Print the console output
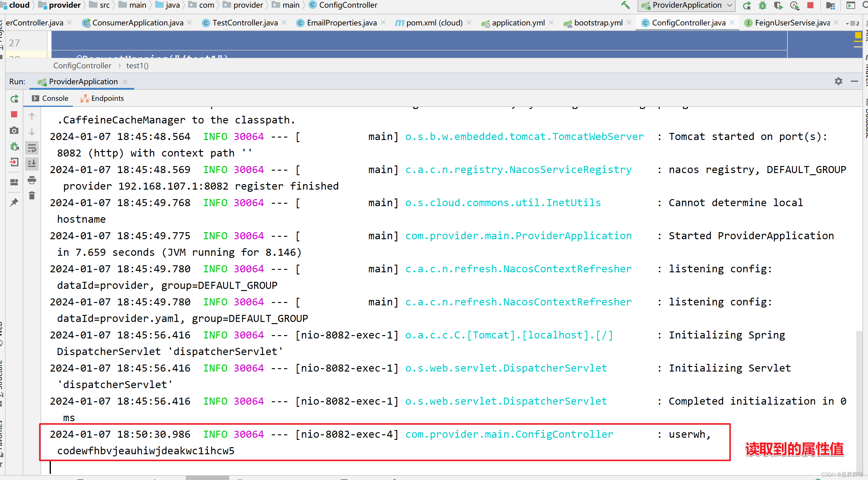868x480 pixels. click(32, 180)
